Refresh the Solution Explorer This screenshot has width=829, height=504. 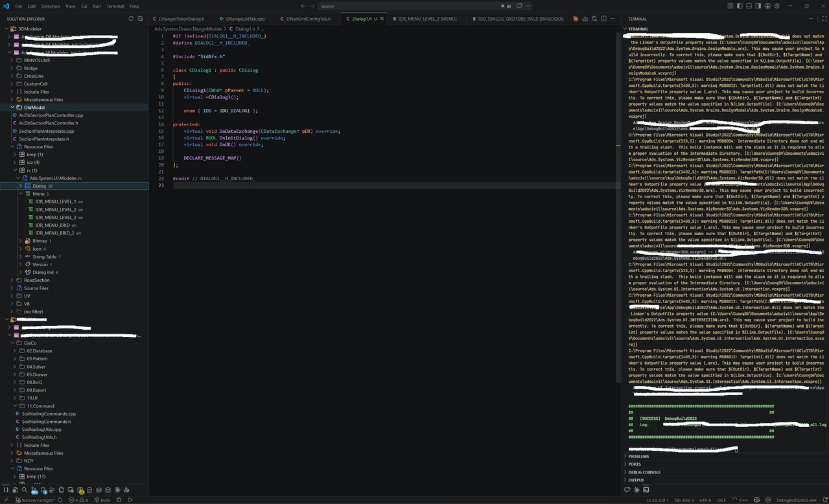coord(131,19)
